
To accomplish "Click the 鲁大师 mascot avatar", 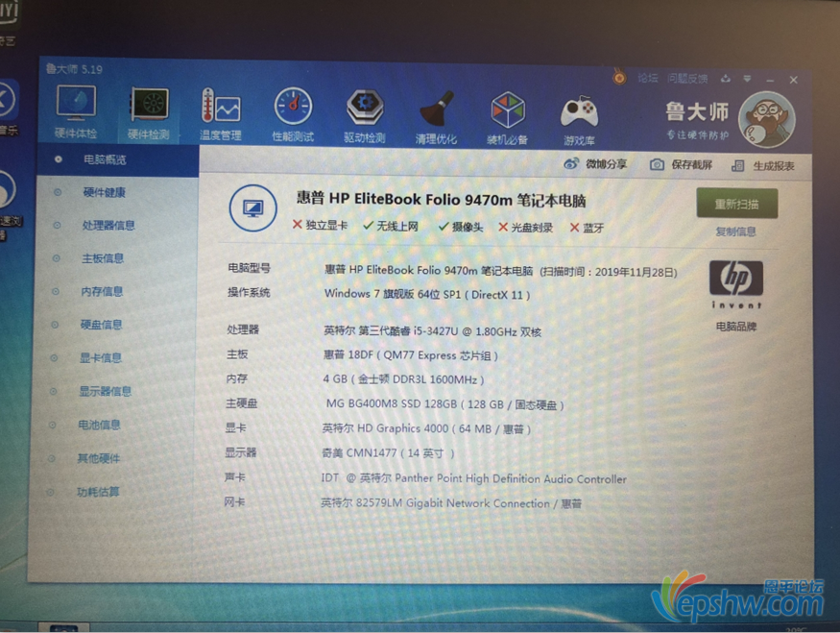I will (767, 119).
